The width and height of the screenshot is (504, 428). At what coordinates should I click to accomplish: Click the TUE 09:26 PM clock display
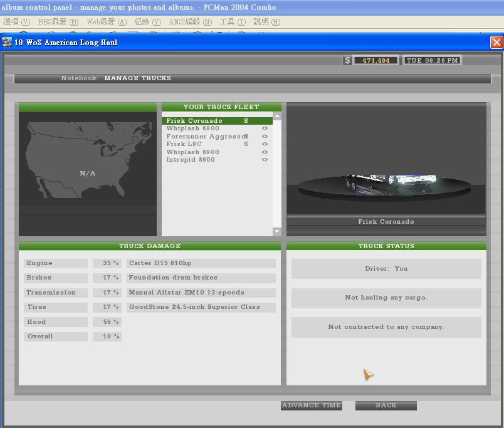(x=432, y=60)
